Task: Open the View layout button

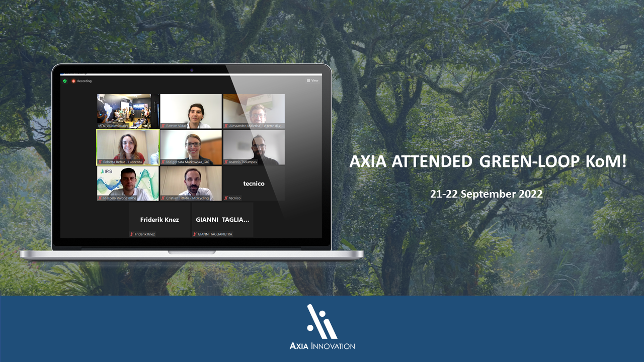Action: pyautogui.click(x=312, y=80)
